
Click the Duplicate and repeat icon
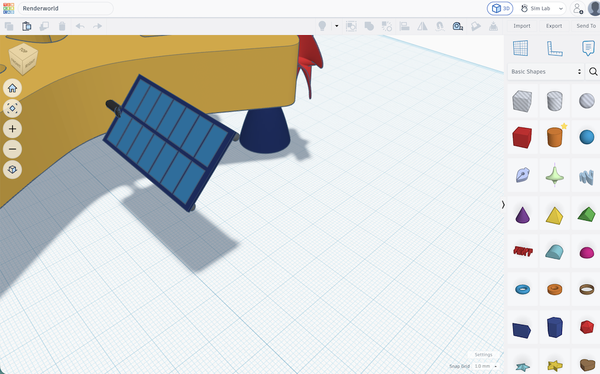click(x=44, y=26)
